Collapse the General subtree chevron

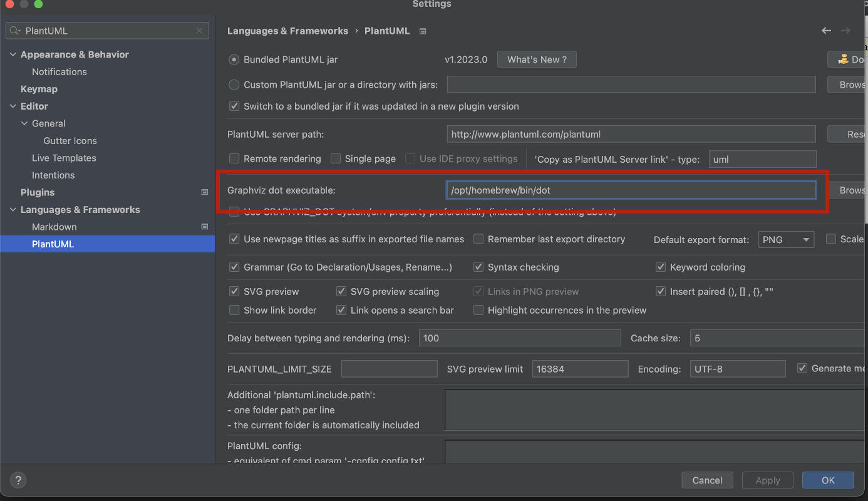(24, 123)
